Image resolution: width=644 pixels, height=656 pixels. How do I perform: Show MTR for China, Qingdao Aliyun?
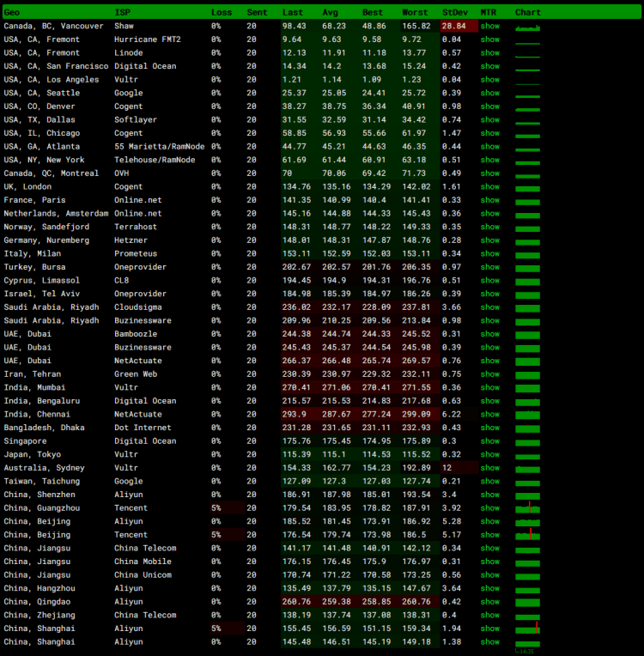pyautogui.click(x=489, y=602)
